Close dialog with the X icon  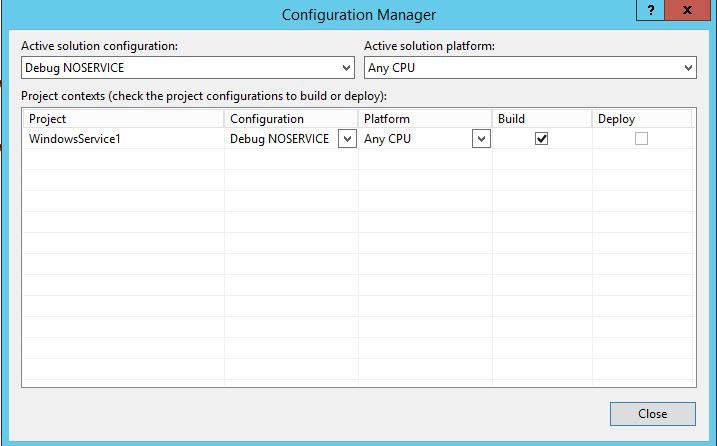click(x=687, y=10)
